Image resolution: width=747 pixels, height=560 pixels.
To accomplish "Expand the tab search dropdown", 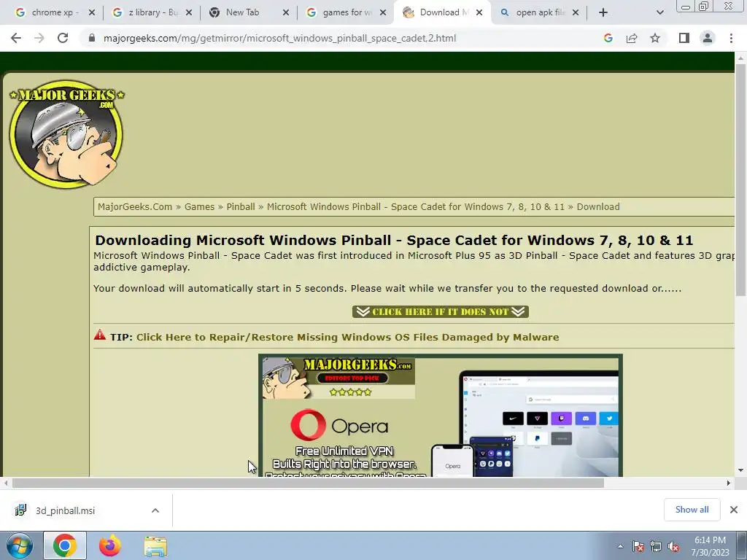I will tap(659, 13).
